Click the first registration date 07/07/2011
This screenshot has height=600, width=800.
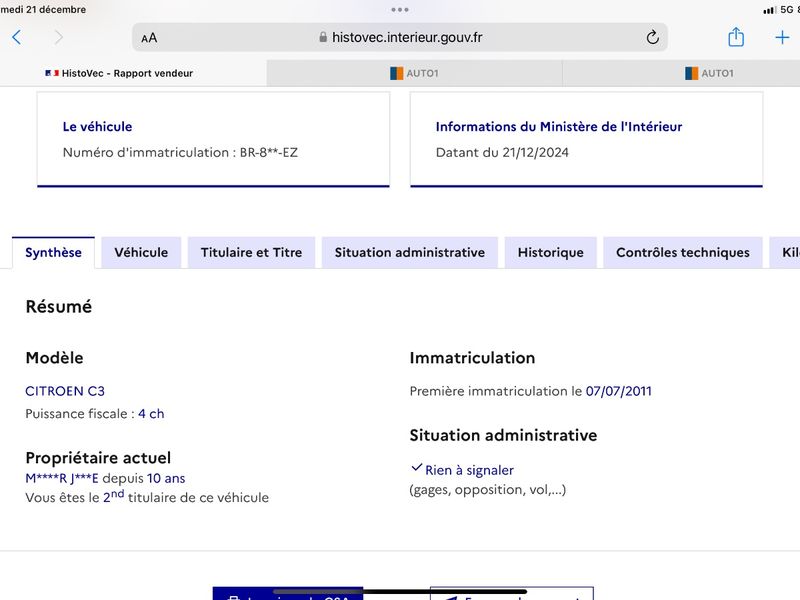click(618, 391)
